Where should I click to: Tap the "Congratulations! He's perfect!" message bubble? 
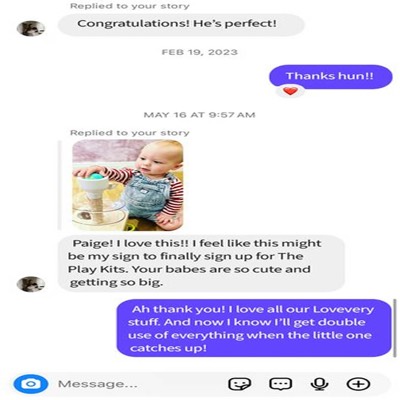(181, 24)
